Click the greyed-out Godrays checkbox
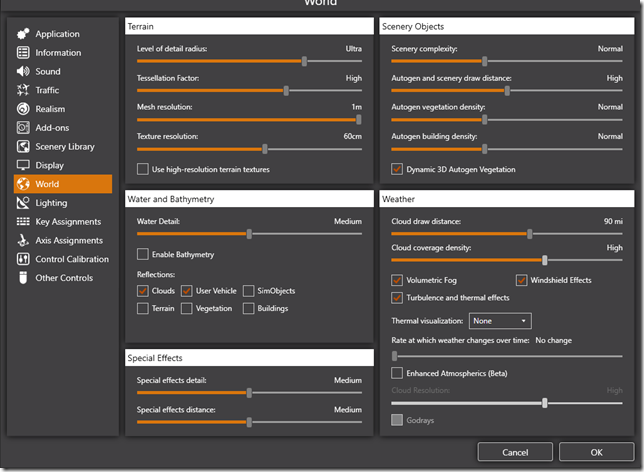 tap(397, 420)
